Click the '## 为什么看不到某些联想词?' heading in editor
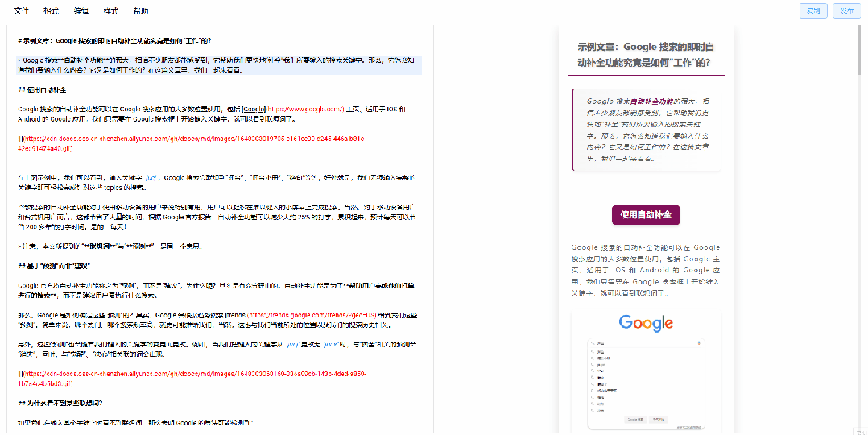 click(x=60, y=403)
